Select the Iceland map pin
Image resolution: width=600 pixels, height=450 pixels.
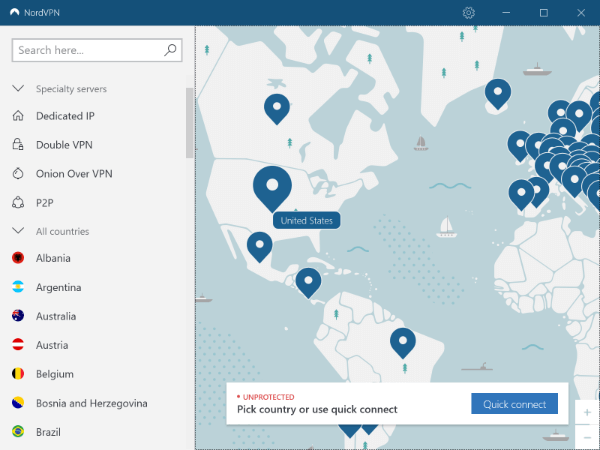click(498, 93)
